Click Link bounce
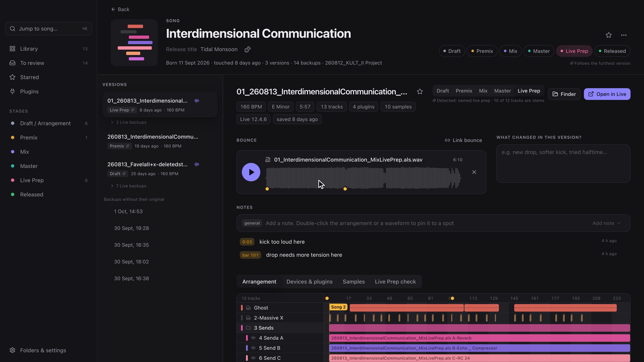This screenshot has height=362, width=644. 463,140
